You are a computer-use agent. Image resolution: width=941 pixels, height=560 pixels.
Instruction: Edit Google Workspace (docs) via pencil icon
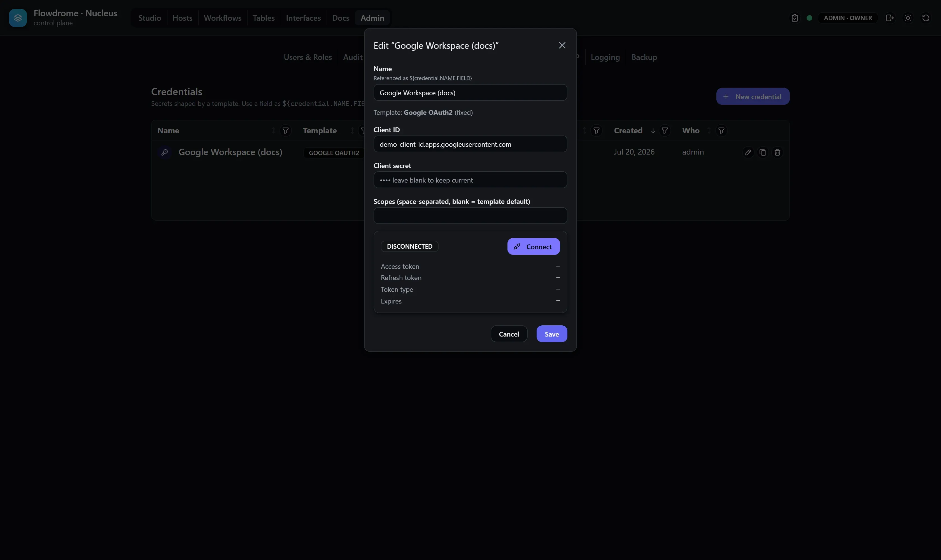(x=748, y=152)
